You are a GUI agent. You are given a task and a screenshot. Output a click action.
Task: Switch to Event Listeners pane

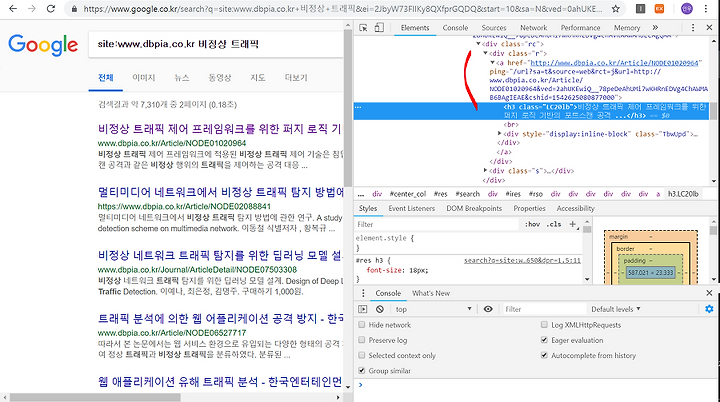point(411,209)
